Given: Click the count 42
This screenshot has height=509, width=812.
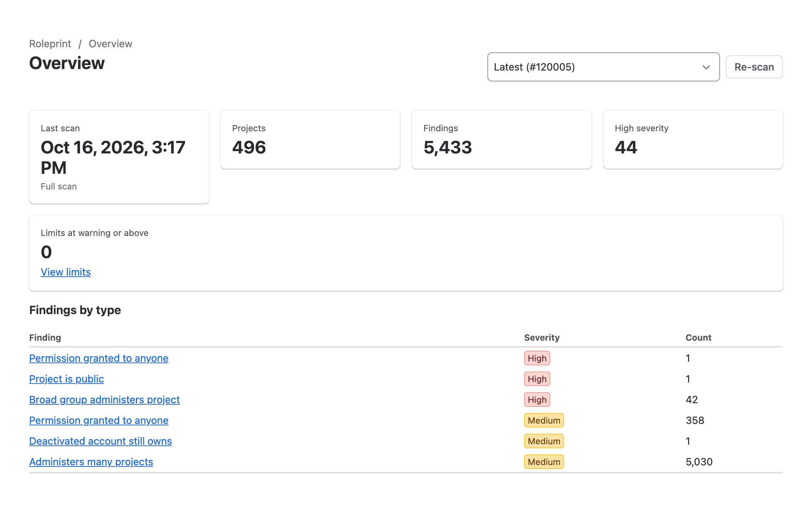Looking at the screenshot, I should tap(692, 400).
